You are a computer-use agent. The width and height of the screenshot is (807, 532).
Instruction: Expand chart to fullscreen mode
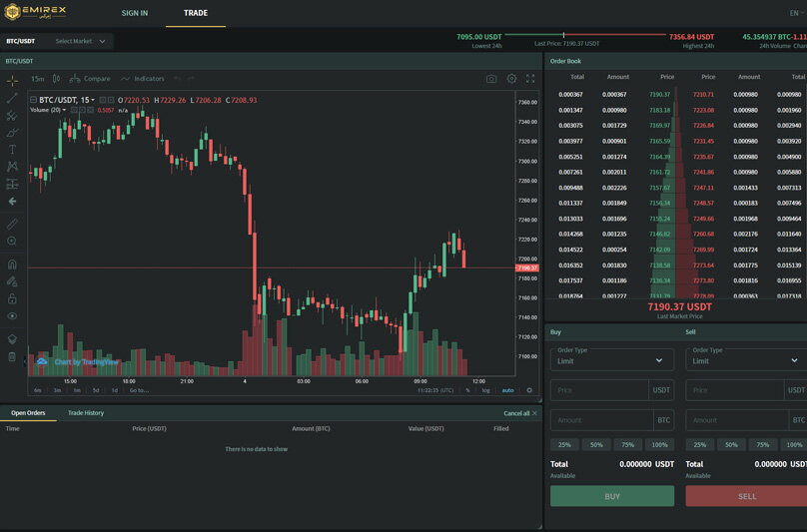pos(530,79)
